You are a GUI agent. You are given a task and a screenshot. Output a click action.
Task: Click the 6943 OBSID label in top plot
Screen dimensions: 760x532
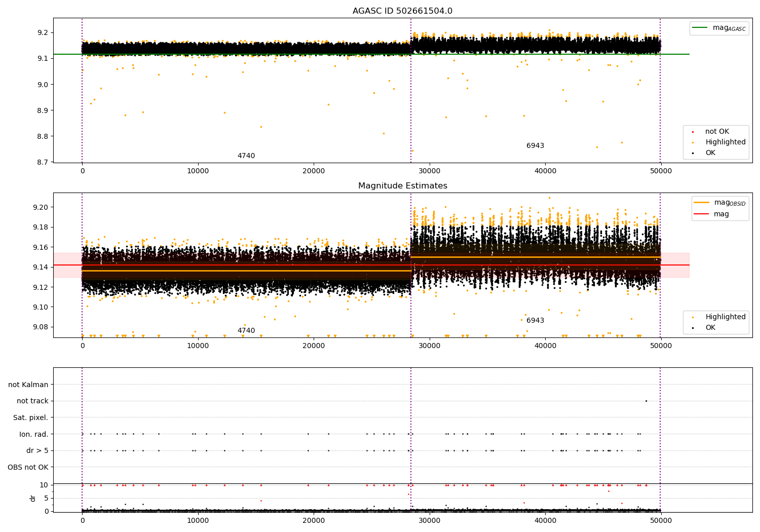(x=535, y=146)
